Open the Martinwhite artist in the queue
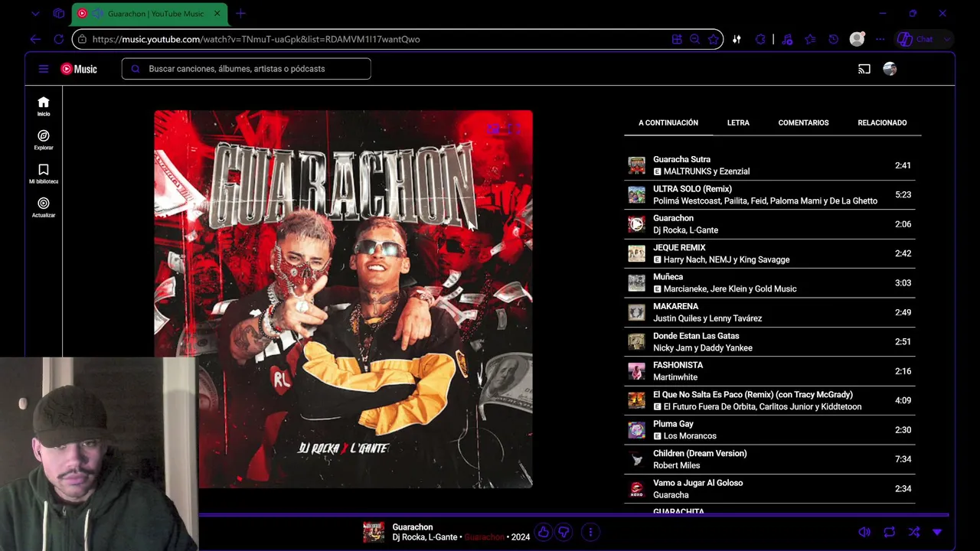Viewport: 980px width, 551px height. pyautogui.click(x=675, y=377)
